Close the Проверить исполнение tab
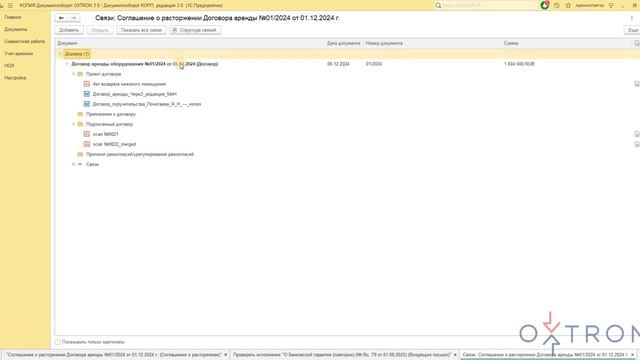Image resolution: width=640 pixels, height=360 pixels. (456, 355)
